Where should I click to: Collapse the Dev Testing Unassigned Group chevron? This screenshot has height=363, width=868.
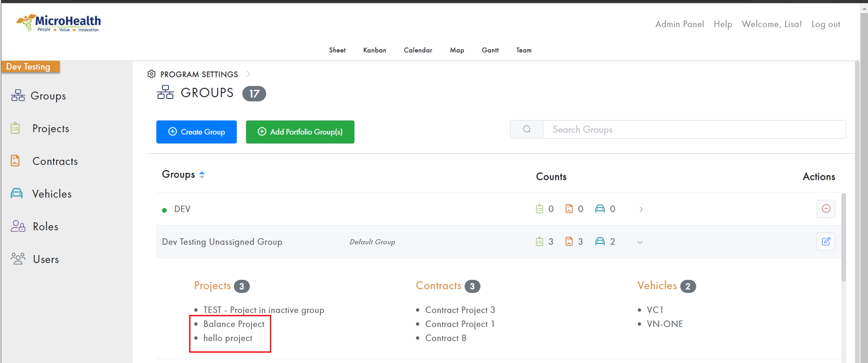click(640, 242)
